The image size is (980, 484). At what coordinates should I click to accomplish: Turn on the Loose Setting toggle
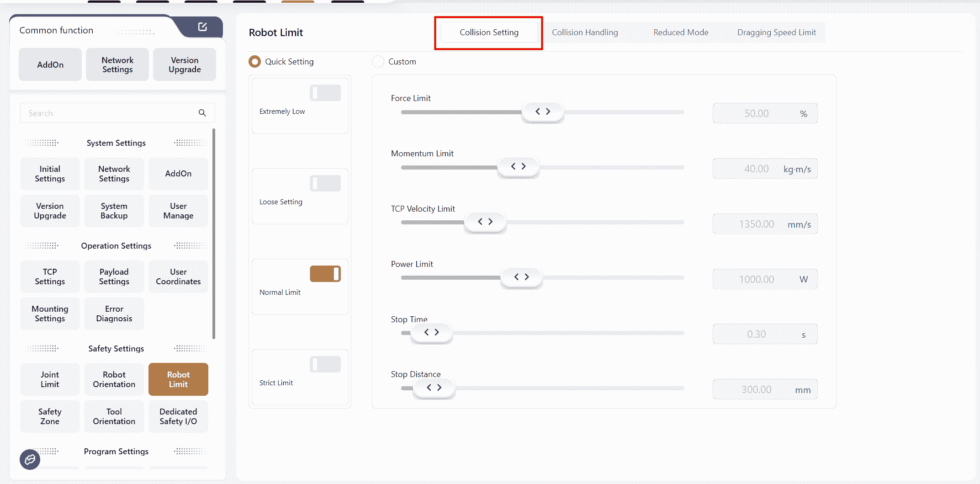[x=325, y=183]
